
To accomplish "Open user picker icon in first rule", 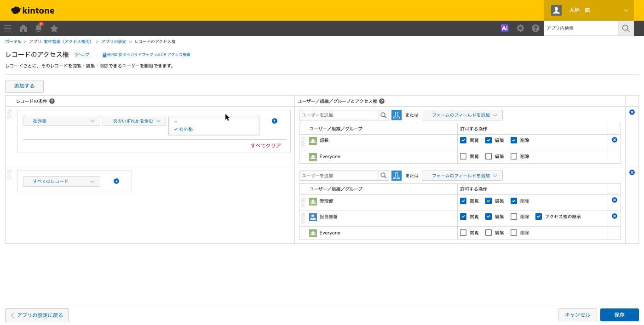I will coord(397,115).
